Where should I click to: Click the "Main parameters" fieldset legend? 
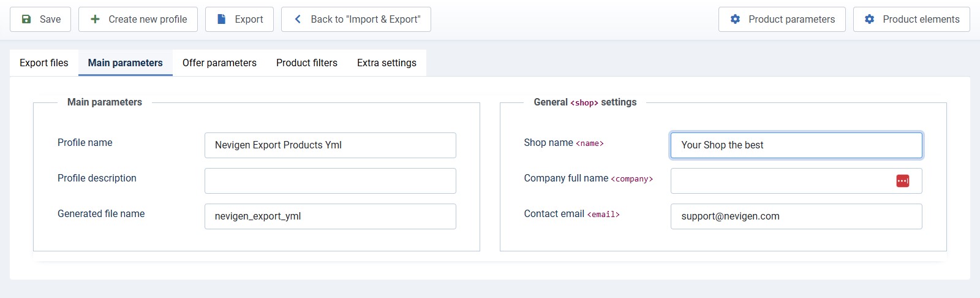(x=105, y=102)
